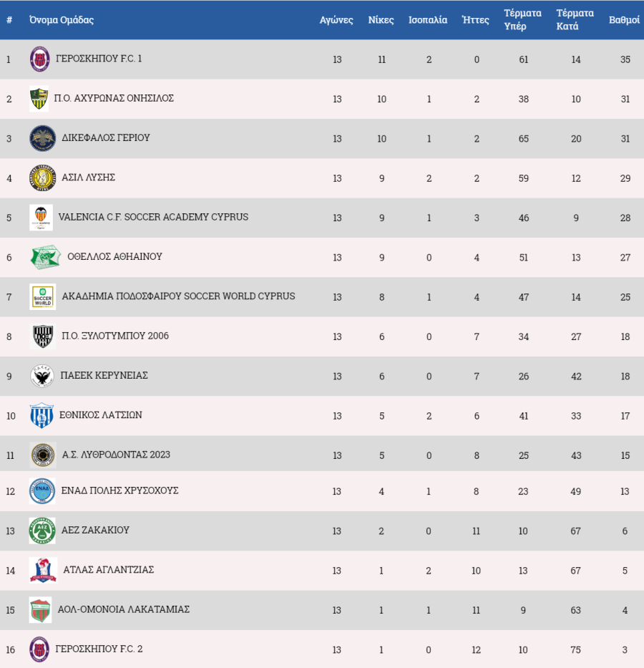Open the ΑΟΛ-ΟΜΟΝΟΙΑ ΛΑΚΑΤΑΜΙΑΣ team link
This screenshot has height=668, width=644.
click(124, 609)
